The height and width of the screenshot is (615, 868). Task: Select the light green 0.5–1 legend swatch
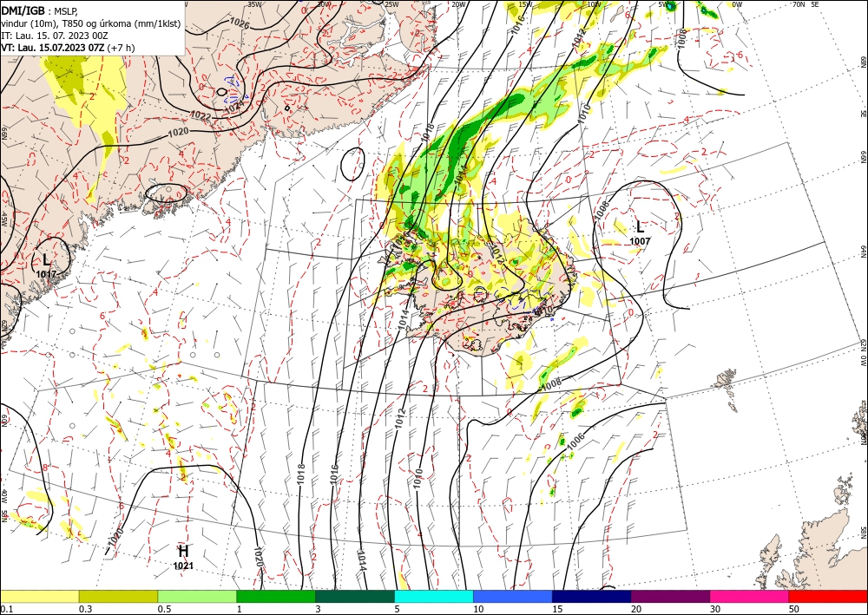click(197, 596)
